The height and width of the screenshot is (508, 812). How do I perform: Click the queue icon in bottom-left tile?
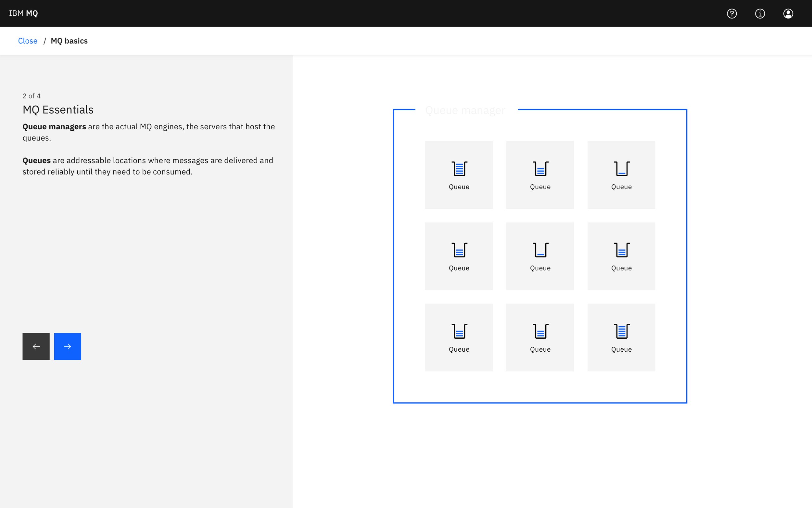click(459, 331)
